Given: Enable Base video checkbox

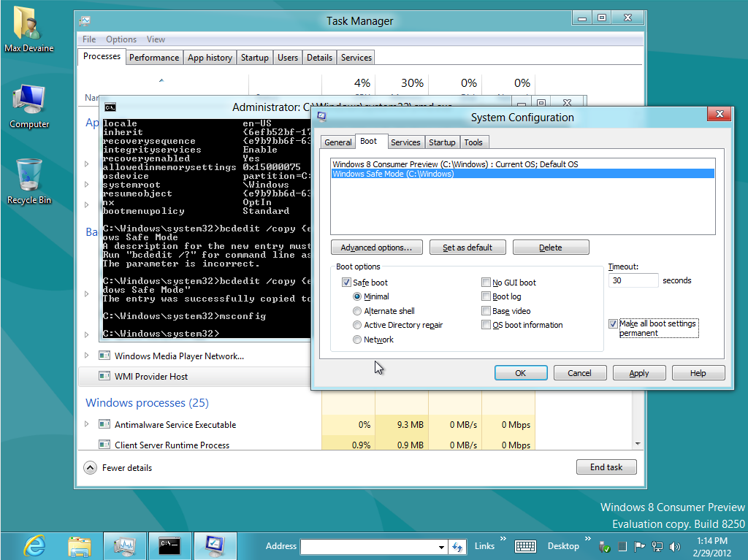Looking at the screenshot, I should coord(486,311).
